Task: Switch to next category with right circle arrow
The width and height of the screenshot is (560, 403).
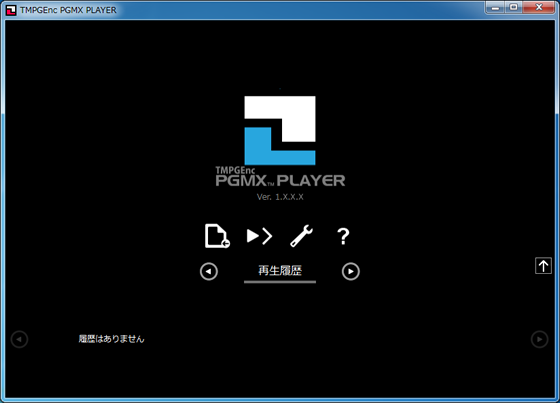Action: (351, 272)
